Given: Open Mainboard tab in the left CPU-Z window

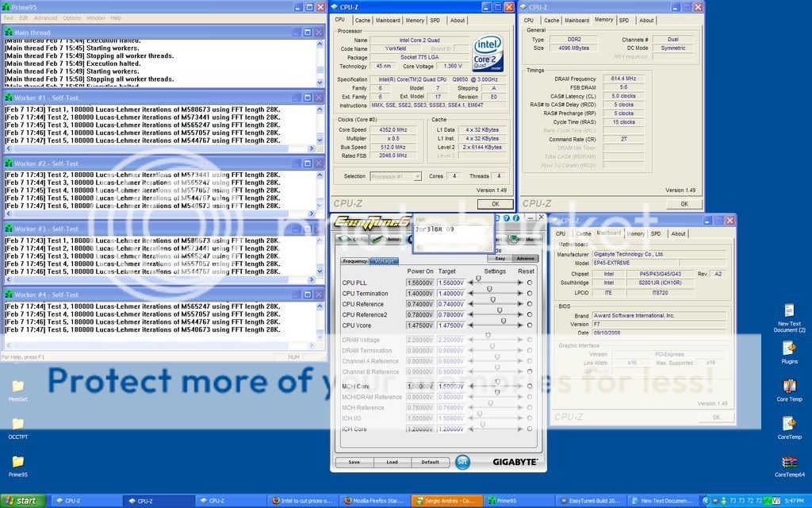Looking at the screenshot, I should (387, 20).
